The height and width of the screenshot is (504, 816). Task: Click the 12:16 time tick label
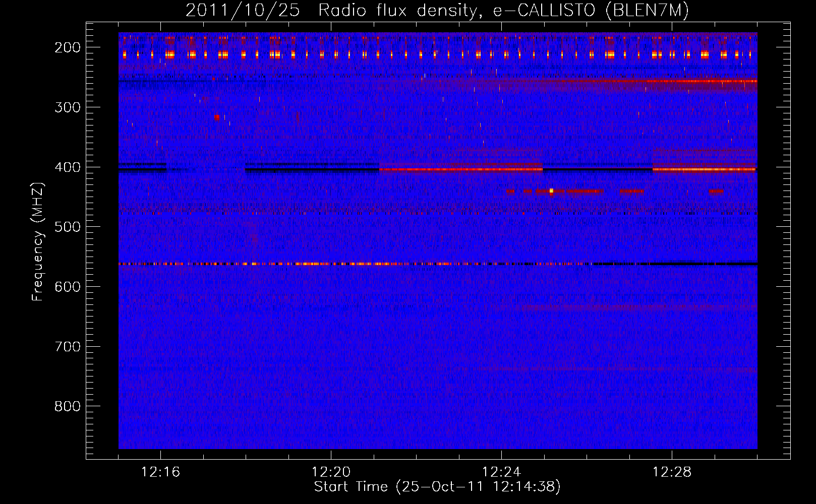pos(160,472)
